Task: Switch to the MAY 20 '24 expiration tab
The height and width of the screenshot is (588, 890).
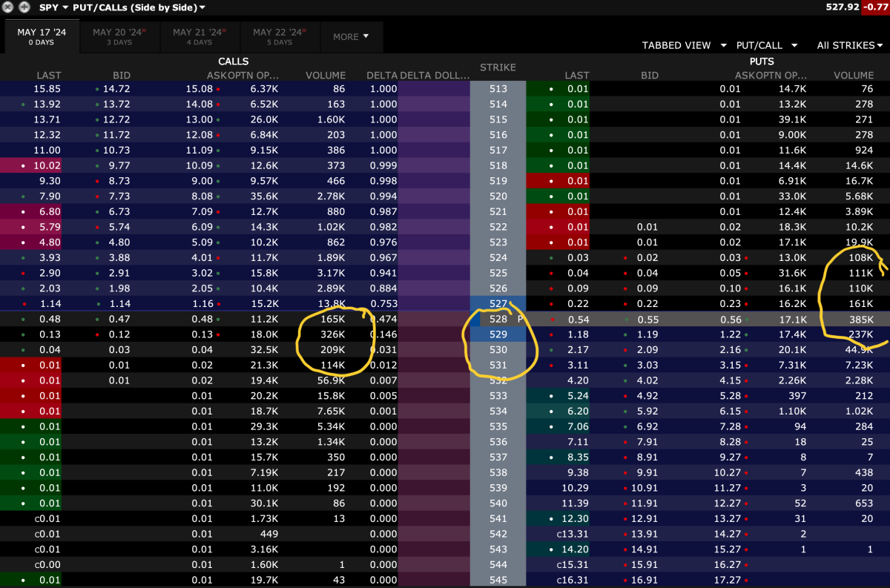Action: point(119,36)
